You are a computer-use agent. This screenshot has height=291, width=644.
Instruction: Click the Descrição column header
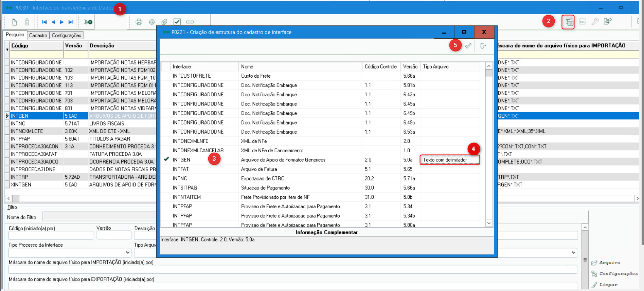point(122,45)
